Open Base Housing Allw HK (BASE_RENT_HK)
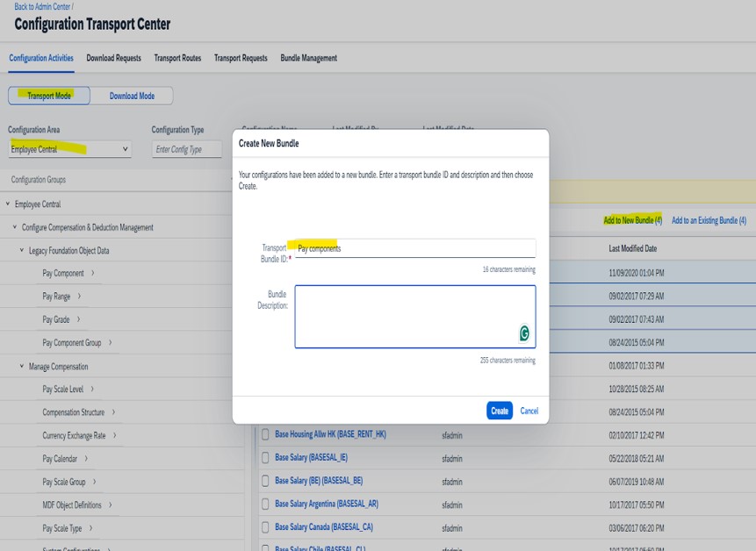Screen dimensions: 756x551 pyautogui.click(x=330, y=434)
